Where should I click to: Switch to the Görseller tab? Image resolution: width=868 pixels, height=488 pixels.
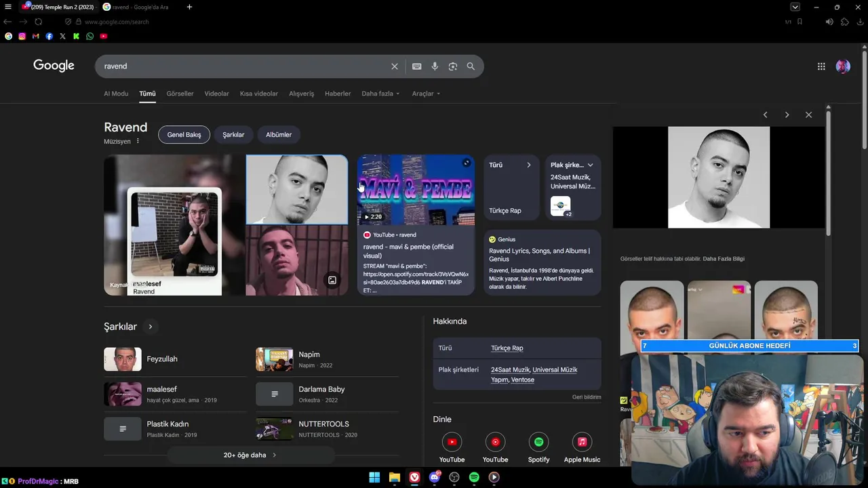[x=180, y=94]
